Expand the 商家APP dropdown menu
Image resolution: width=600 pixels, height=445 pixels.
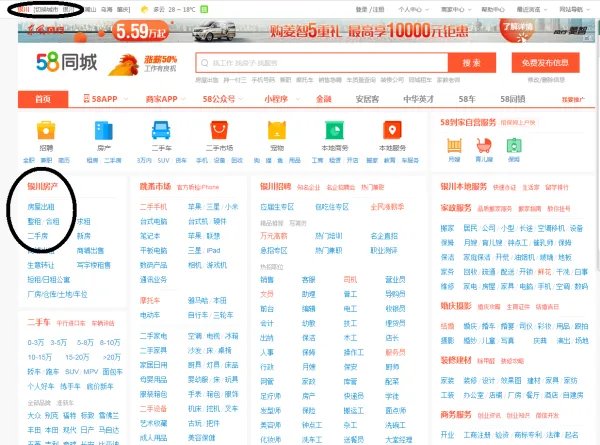[183, 99]
